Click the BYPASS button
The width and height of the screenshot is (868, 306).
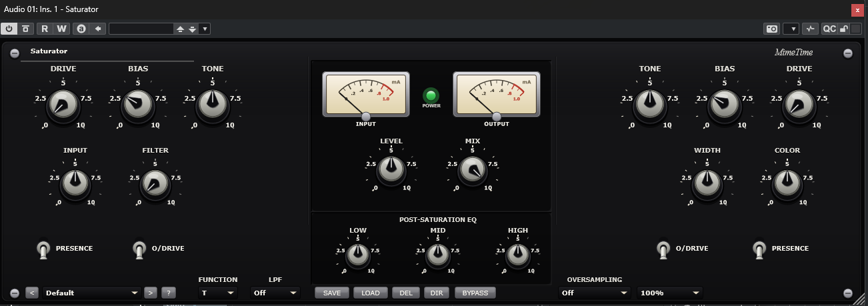[475, 293]
